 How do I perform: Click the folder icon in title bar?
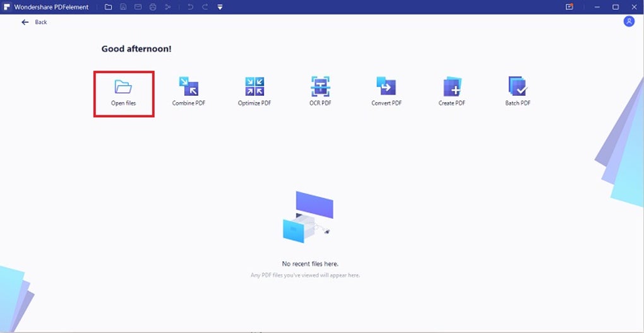click(x=108, y=7)
